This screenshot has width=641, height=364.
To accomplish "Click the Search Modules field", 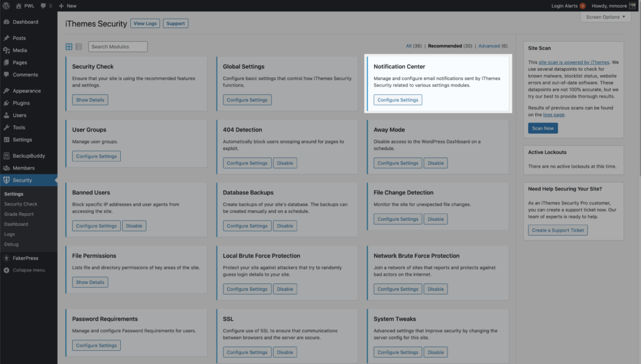I will pos(118,46).
